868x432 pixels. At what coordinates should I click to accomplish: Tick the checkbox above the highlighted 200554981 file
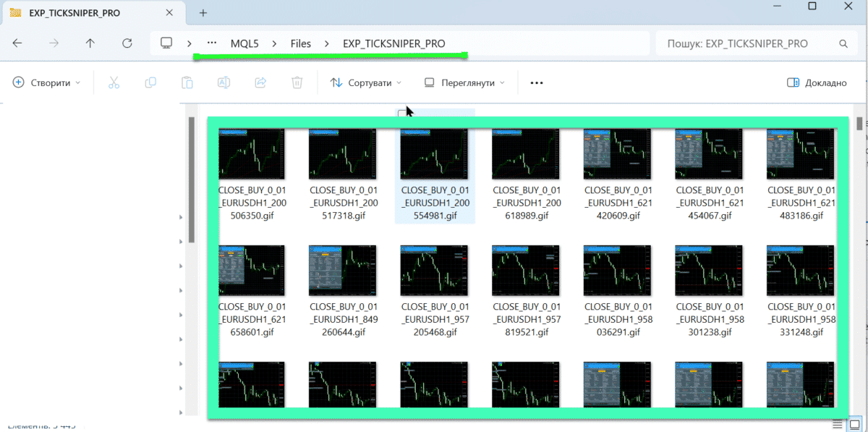click(402, 114)
